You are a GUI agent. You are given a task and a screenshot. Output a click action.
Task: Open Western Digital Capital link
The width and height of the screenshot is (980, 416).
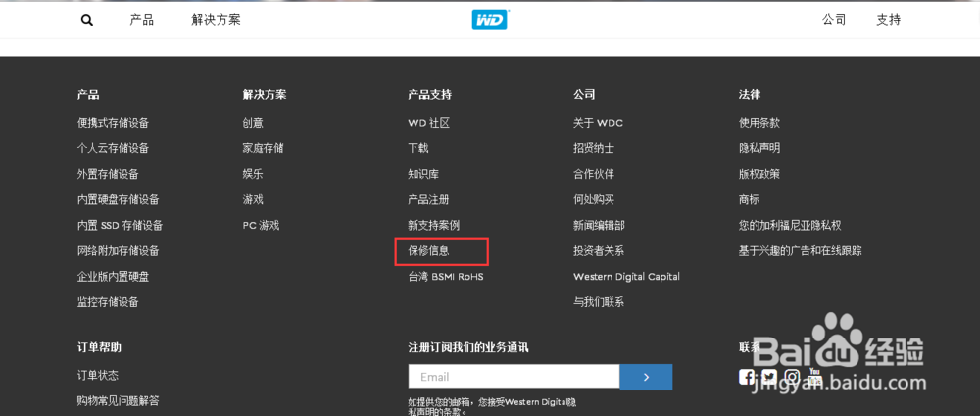626,277
